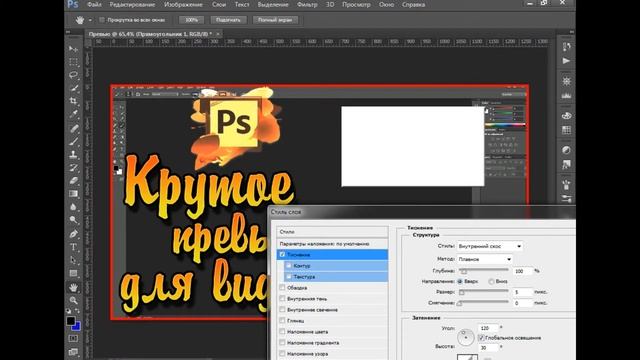The width and height of the screenshot is (640, 360).
Task: Select direction Вверх radio button
Action: pos(460,281)
